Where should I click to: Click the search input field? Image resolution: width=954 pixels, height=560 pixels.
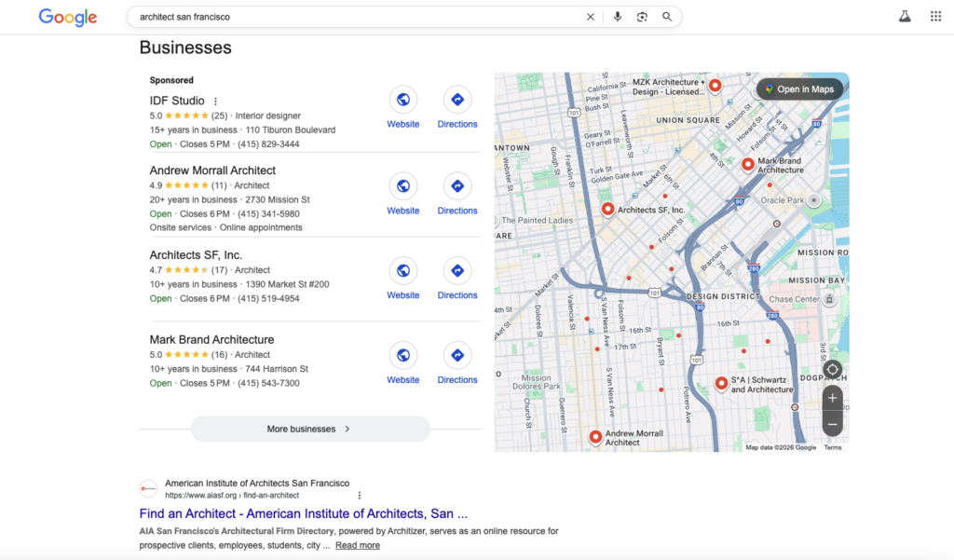pyautogui.click(x=354, y=17)
